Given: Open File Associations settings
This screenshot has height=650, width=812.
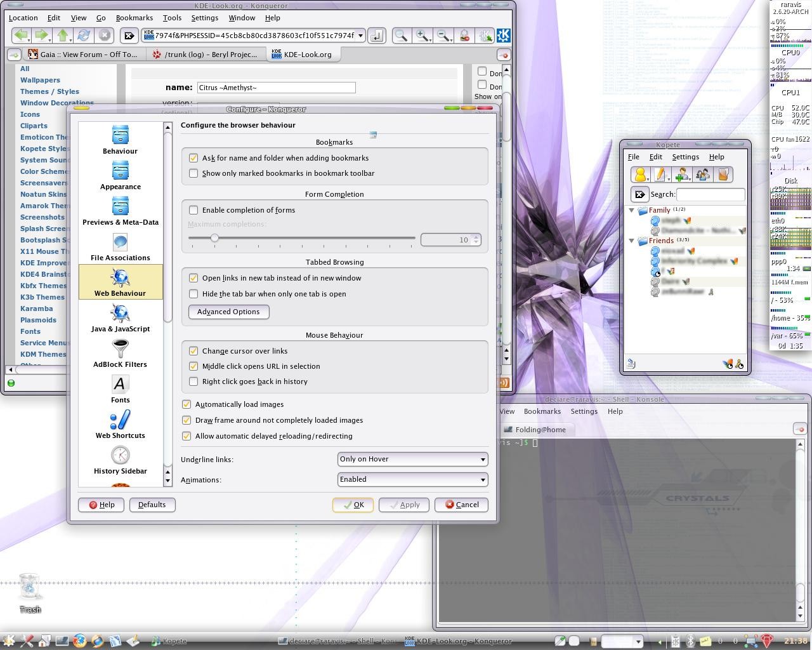Looking at the screenshot, I should (121, 246).
